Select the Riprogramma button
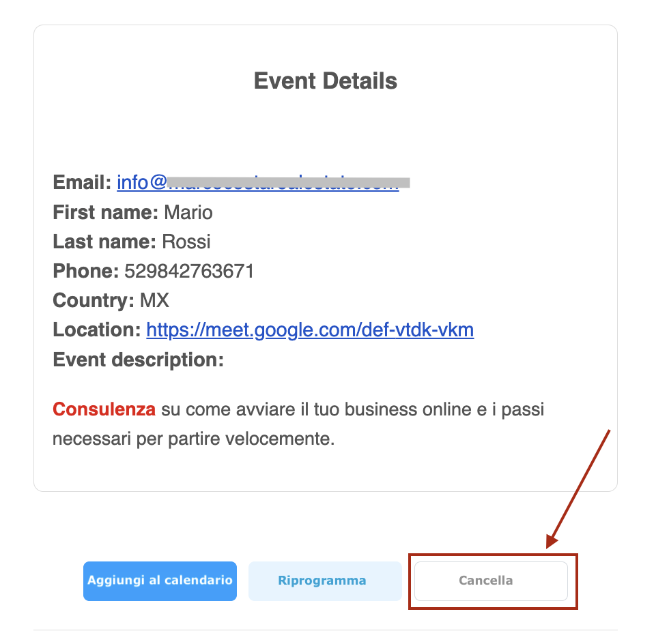This screenshot has height=644, width=669. (325, 581)
